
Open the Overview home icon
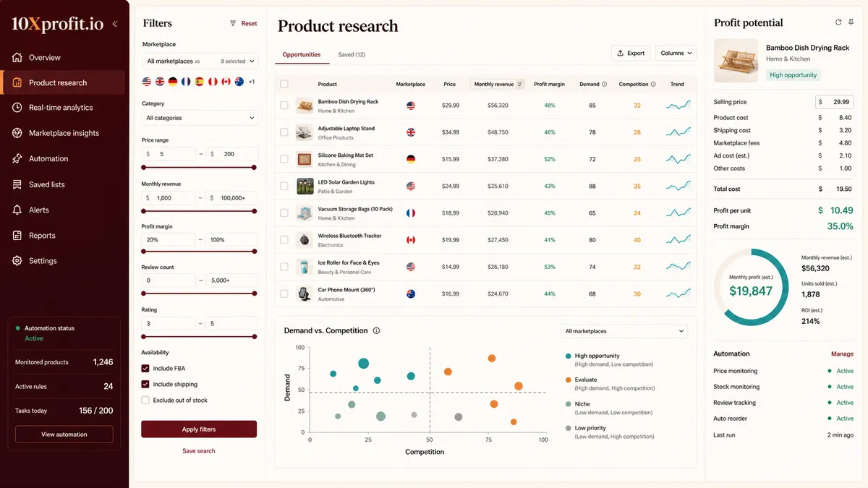[17, 57]
